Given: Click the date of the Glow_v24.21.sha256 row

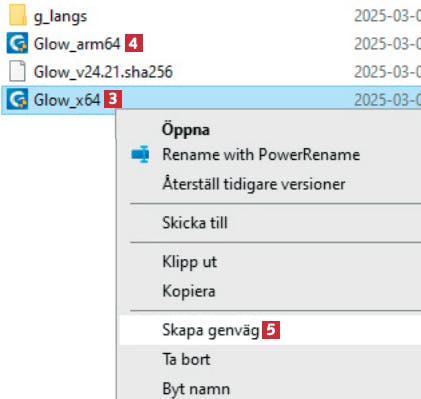Looking at the screenshot, I should click(x=387, y=72).
